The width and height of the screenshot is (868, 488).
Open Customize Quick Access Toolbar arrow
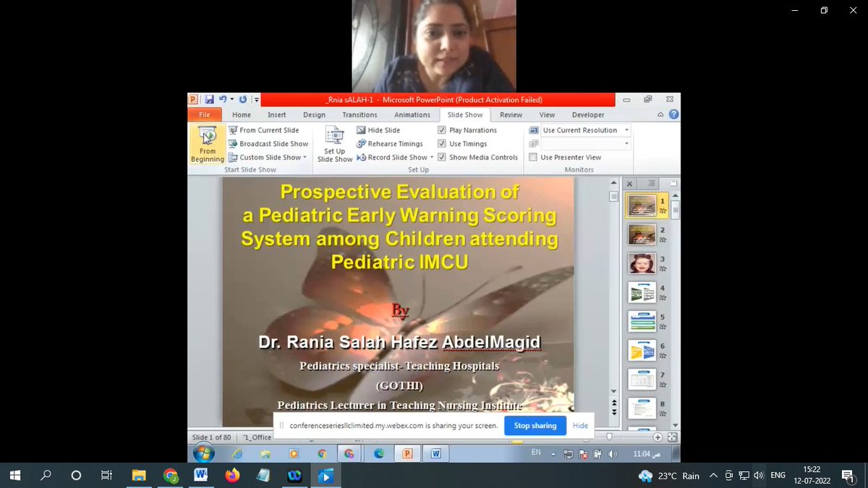257,100
